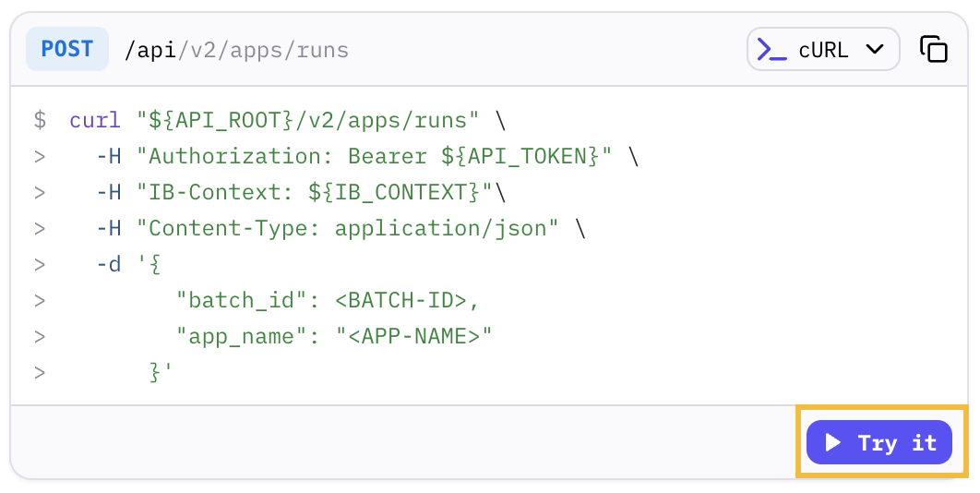
Task: Open the cURL language selector
Action: coord(822,50)
